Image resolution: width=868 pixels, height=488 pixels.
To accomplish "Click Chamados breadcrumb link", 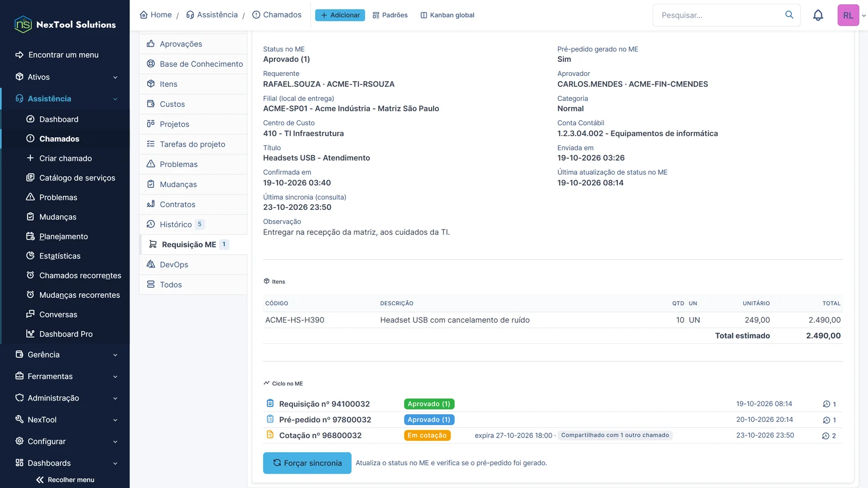I will [277, 15].
